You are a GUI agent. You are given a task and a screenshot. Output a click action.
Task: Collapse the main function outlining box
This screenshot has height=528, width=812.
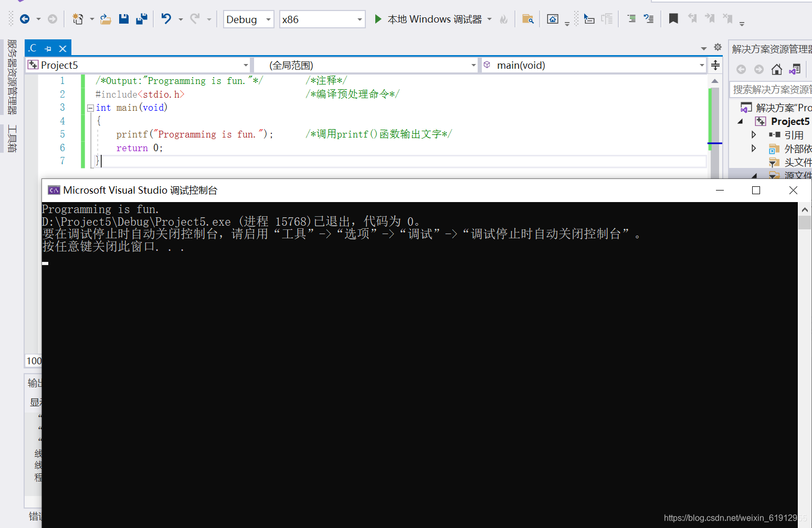[90, 108]
